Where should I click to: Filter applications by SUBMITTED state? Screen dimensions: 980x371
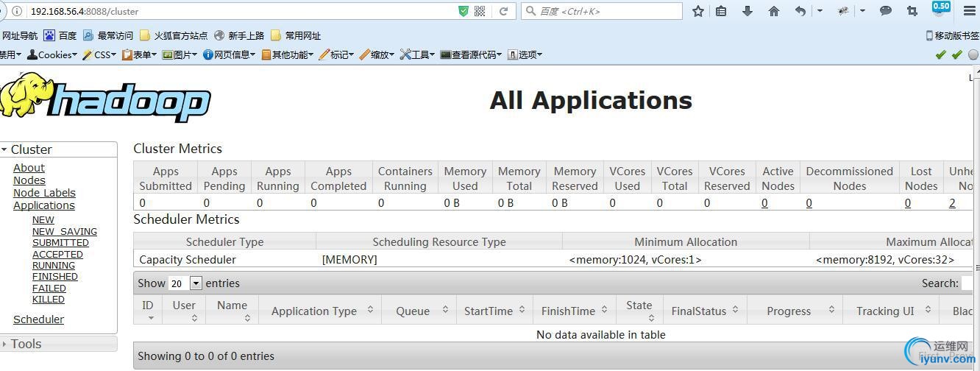pos(60,242)
